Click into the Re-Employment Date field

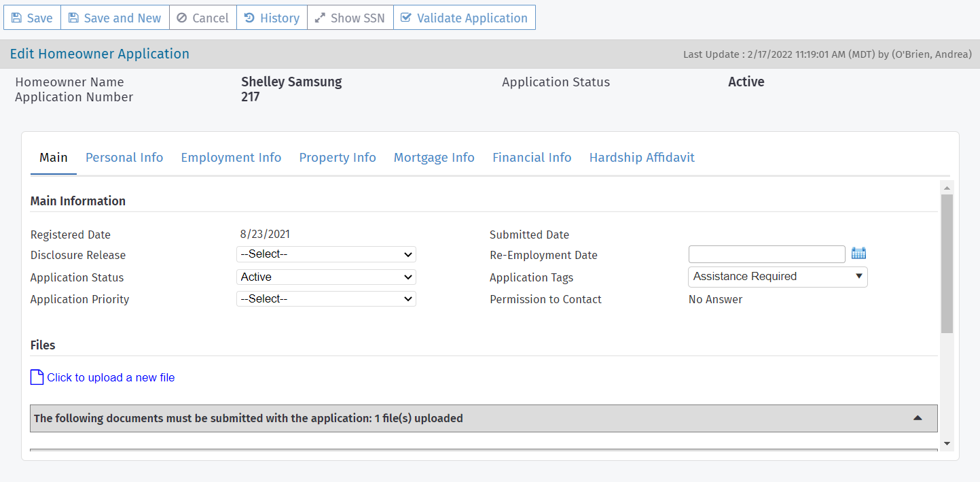tap(767, 254)
